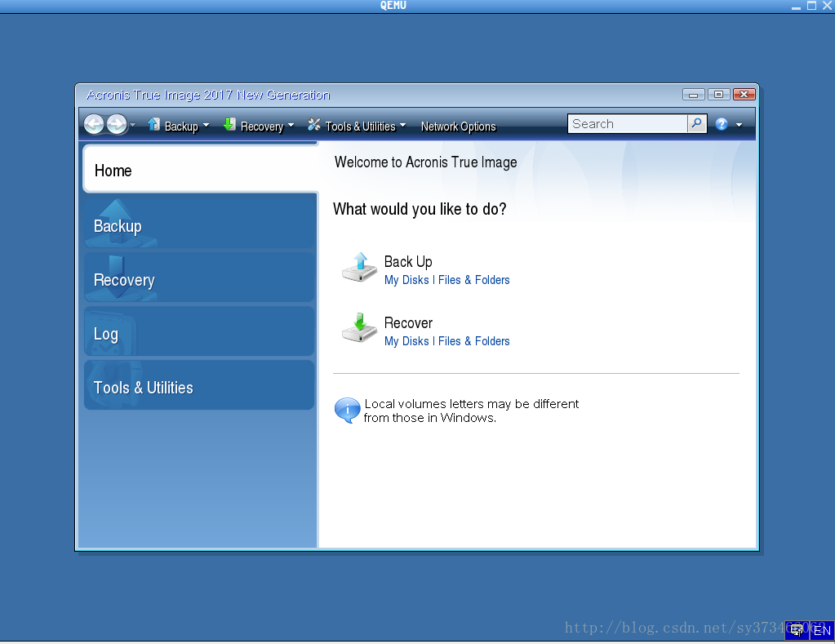Click the Tools & Utilities wrench icon
Viewport: 835px width, 644px height.
314,125
